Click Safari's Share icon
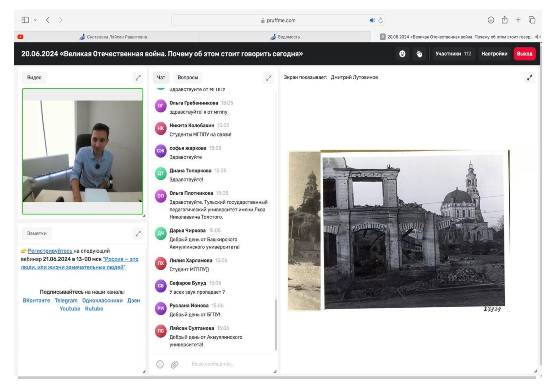The width and height of the screenshot is (554, 392). 504,20
